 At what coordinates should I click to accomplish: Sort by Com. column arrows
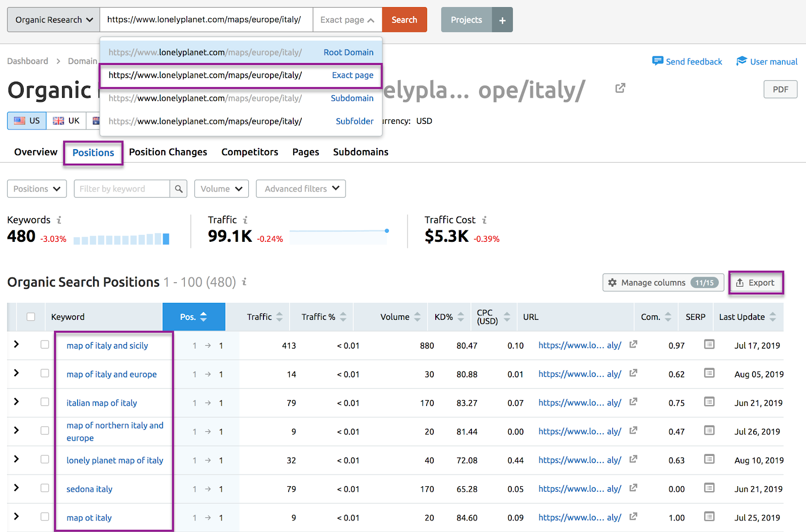[668, 317]
